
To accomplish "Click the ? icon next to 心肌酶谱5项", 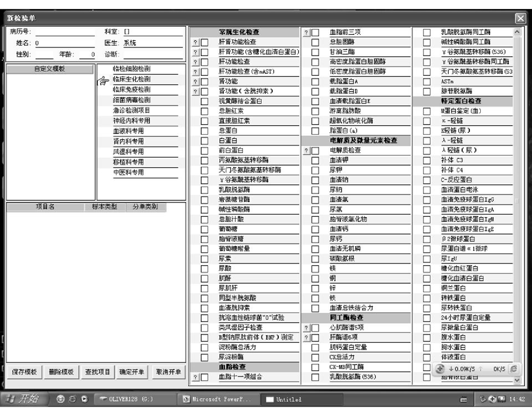I will [306, 328].
